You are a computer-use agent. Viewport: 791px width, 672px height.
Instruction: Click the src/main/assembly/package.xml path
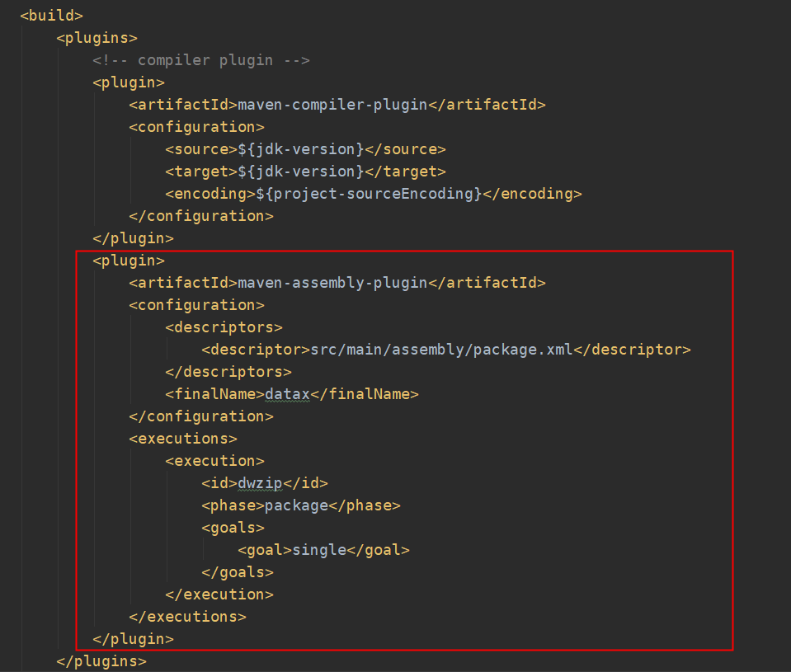(440, 350)
